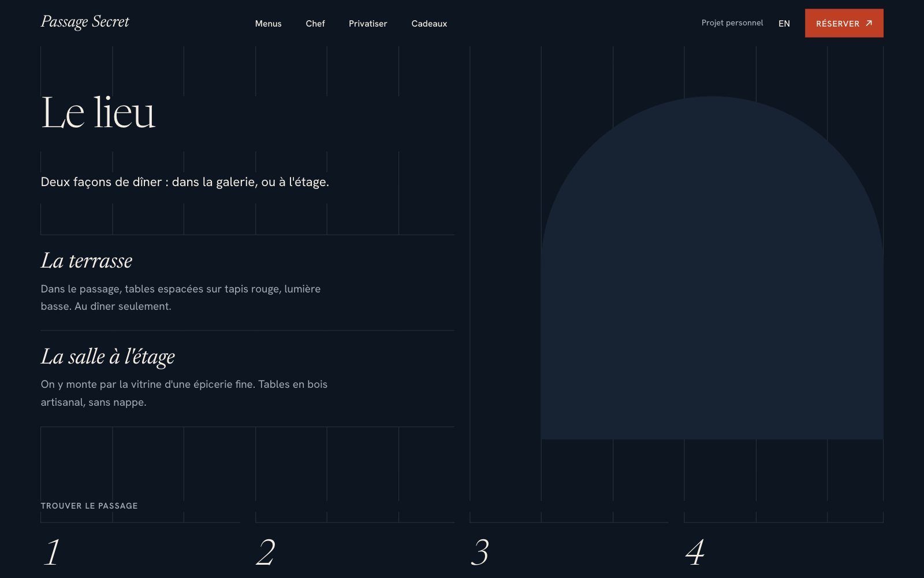Select the La terrasse heading
Screen dimensions: 924x578
tap(87, 261)
